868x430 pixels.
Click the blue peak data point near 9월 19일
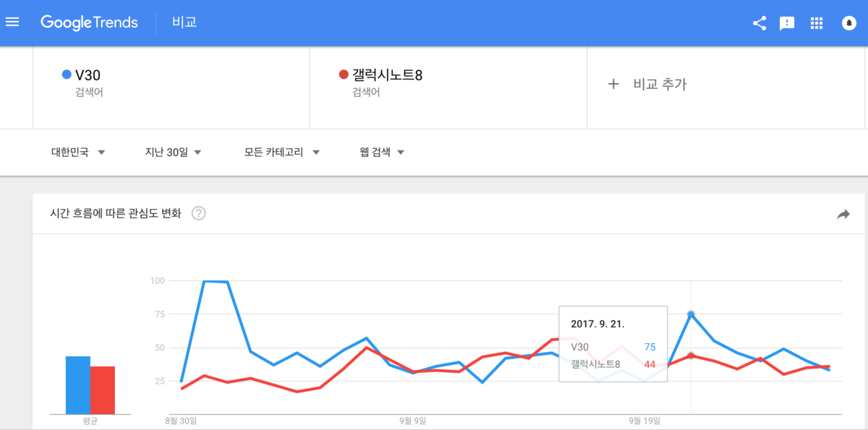(691, 314)
